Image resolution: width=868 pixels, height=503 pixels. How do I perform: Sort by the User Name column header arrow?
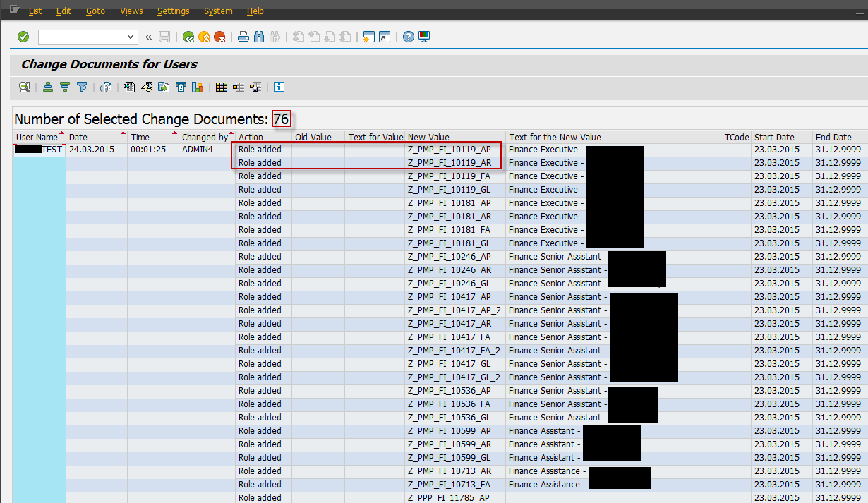(60, 133)
